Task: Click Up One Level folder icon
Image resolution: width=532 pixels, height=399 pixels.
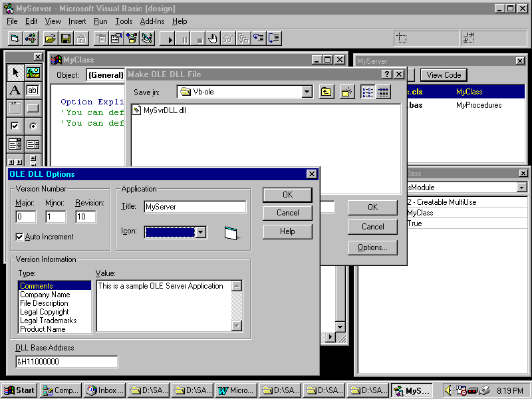Action: point(326,92)
